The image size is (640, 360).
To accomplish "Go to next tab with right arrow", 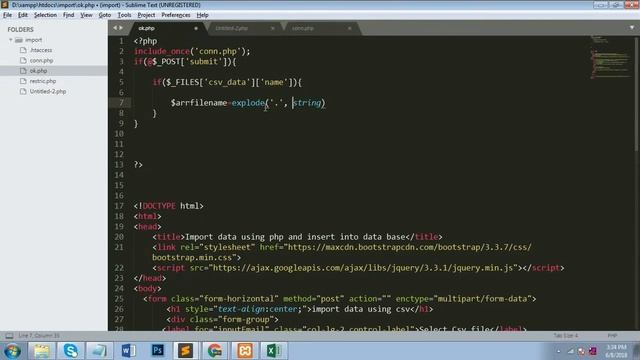I will [x=121, y=28].
